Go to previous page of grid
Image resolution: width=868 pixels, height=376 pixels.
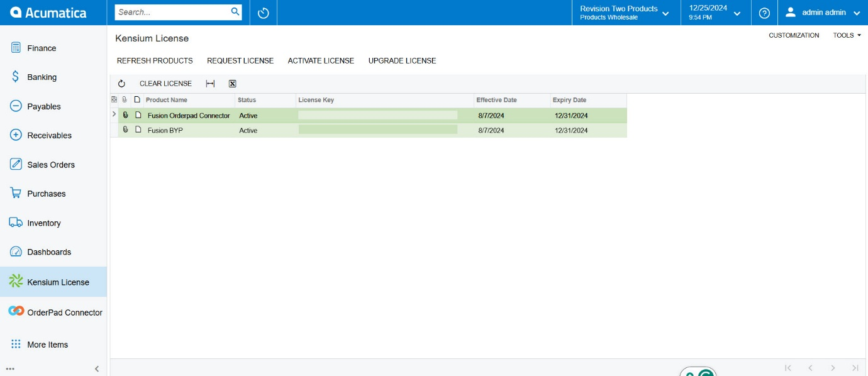[810, 368]
